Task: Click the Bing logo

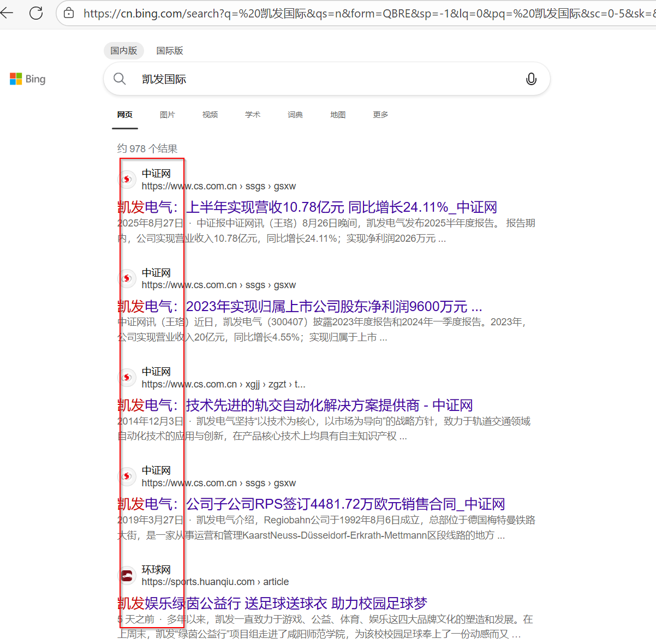Action: (x=27, y=79)
